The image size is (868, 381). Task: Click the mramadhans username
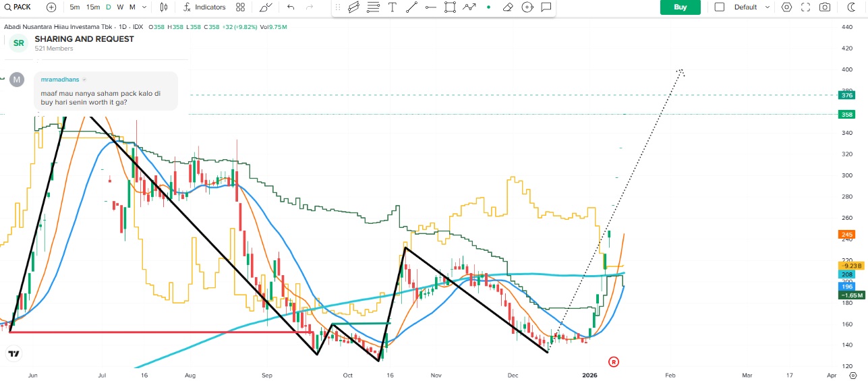[x=60, y=80]
